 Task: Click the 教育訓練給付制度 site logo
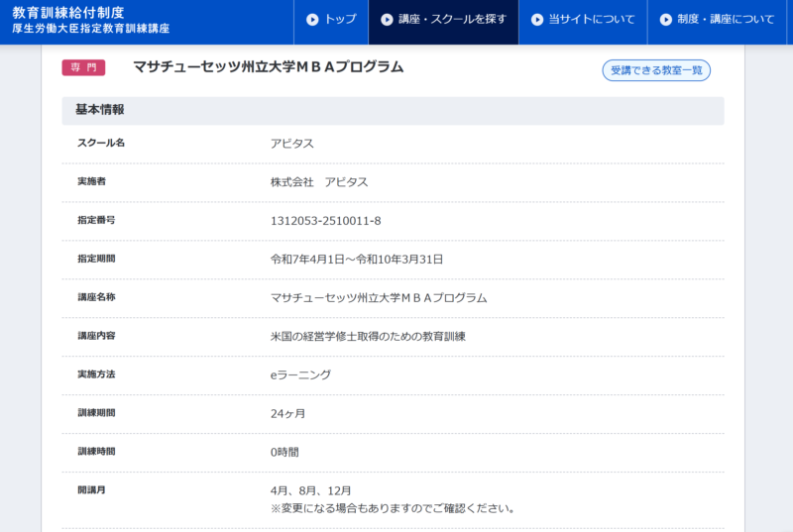click(68, 13)
